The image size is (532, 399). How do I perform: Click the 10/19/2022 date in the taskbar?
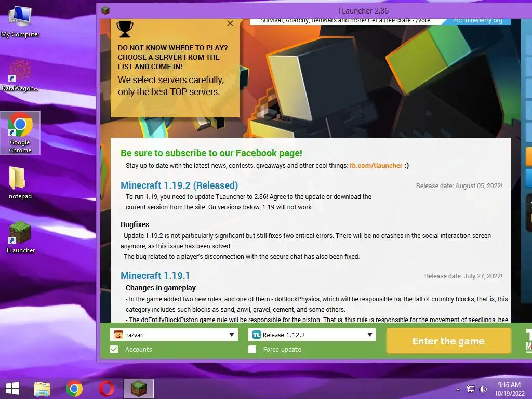click(x=510, y=394)
